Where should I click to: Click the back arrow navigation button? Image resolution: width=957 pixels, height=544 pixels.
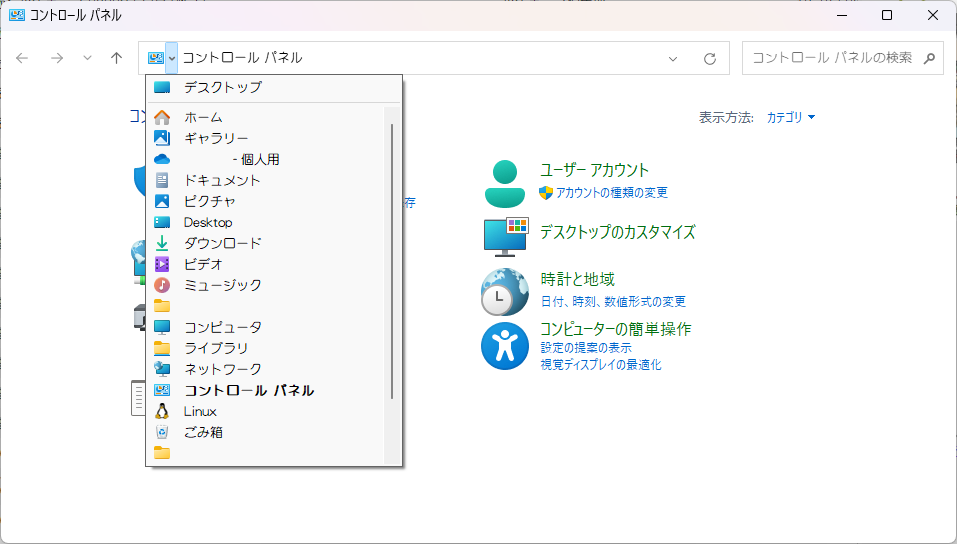22,58
